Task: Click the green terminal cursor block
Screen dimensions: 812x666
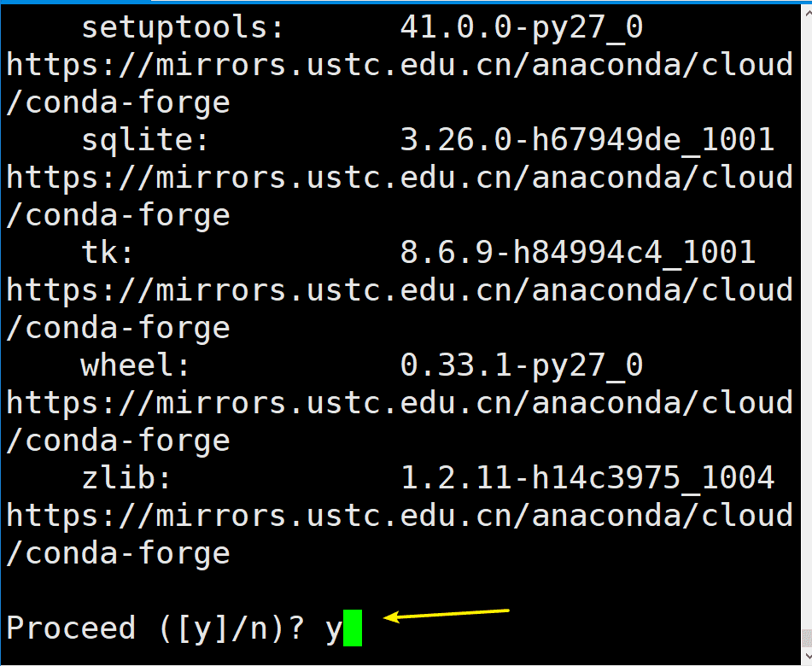Action: point(353,629)
